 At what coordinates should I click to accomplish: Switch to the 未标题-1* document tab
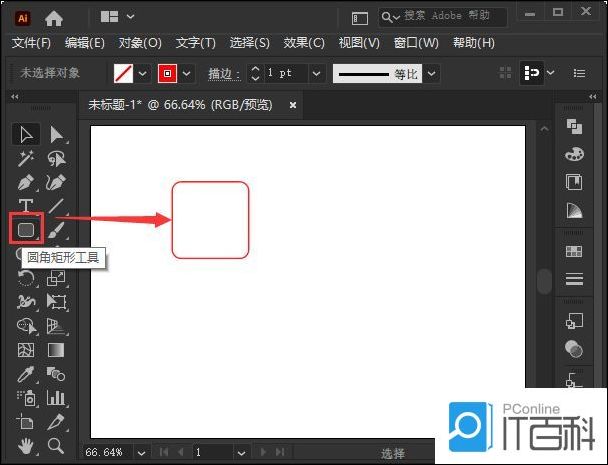[x=180, y=105]
